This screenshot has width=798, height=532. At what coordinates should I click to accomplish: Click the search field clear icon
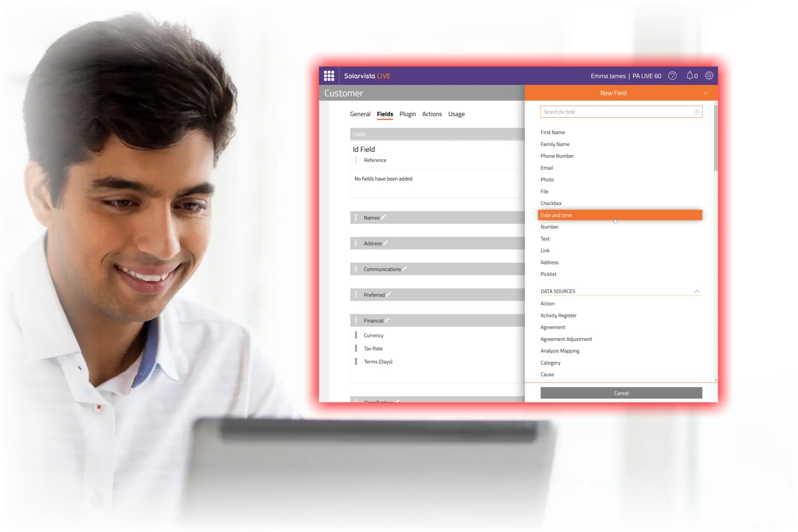pyautogui.click(x=697, y=112)
